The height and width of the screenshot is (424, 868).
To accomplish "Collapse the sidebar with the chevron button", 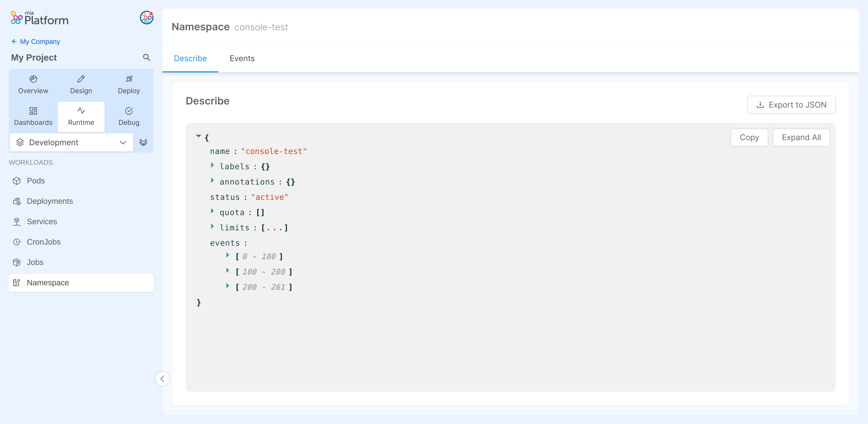I will pos(163,378).
